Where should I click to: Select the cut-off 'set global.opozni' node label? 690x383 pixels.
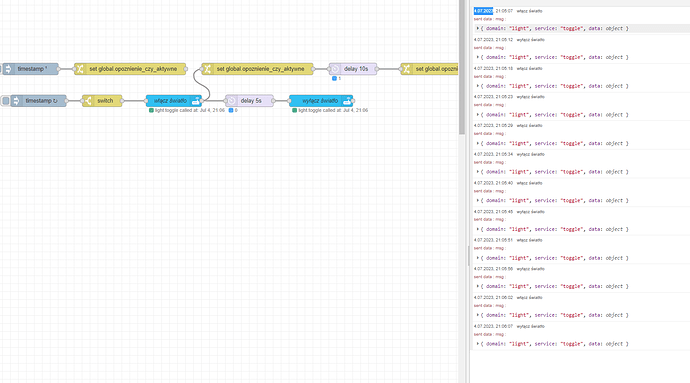437,69
